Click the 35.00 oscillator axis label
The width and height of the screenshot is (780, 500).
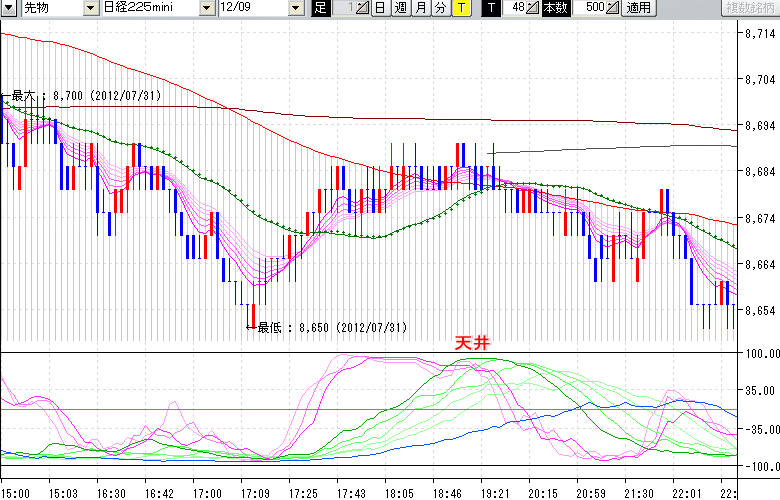[x=762, y=391]
